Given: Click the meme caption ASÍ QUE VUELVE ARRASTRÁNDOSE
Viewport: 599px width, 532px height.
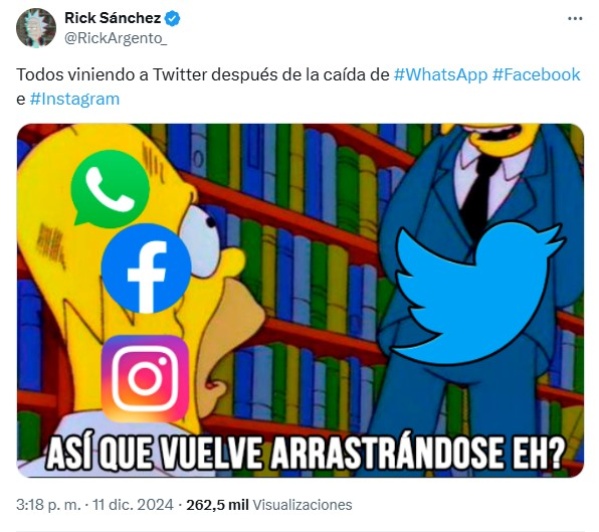Looking at the screenshot, I should (x=305, y=453).
